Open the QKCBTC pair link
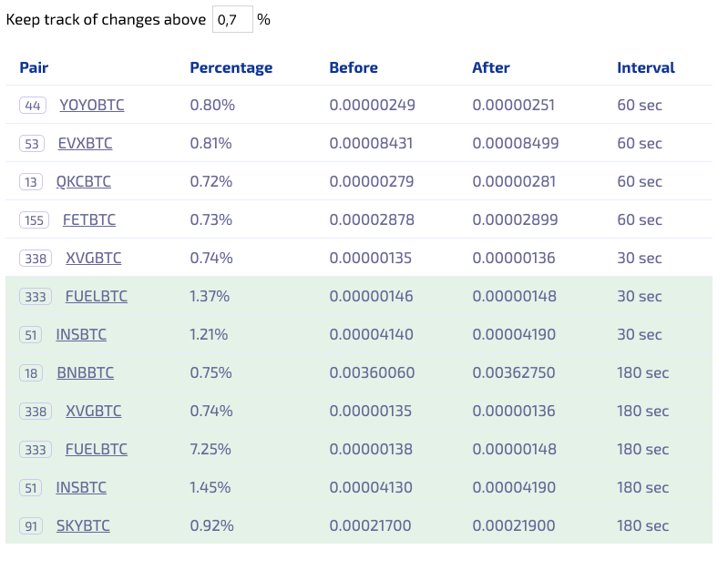Viewport: 728px width, 570px height. pos(84,181)
